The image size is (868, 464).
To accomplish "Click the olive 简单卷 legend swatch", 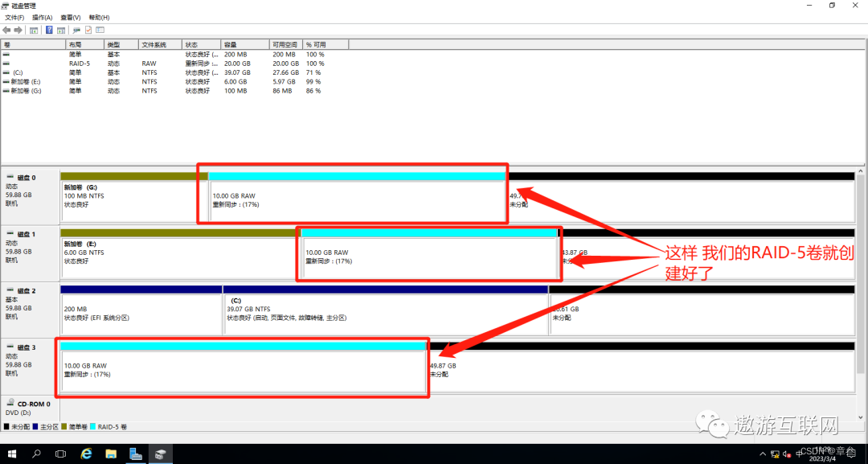I will point(64,427).
